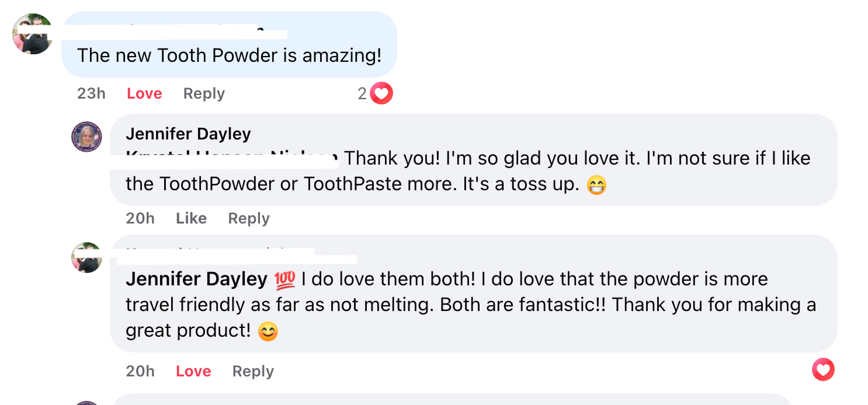Open 20h timestamp under Jennifer Dayley's reply
The width and height of the screenshot is (868, 405).
[140, 218]
